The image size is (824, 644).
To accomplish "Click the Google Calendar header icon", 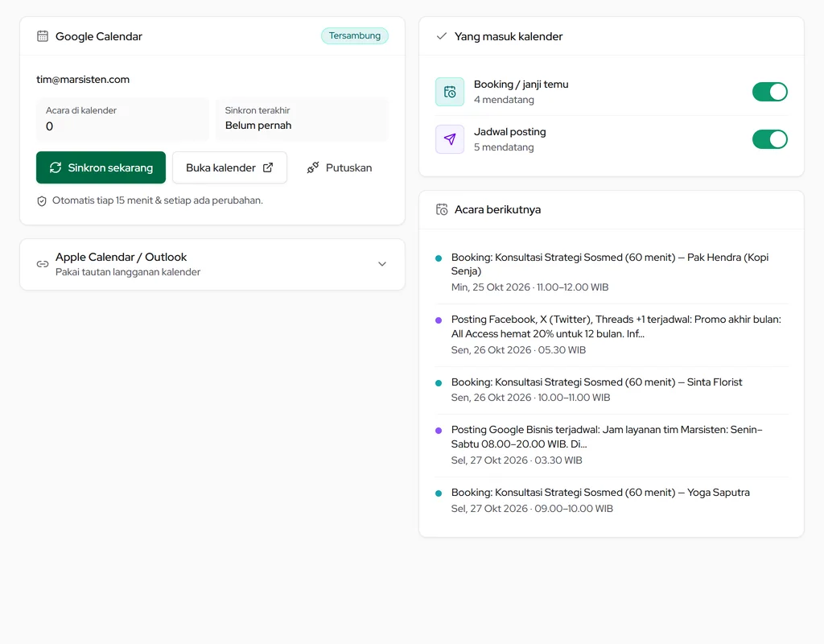I will (x=43, y=36).
